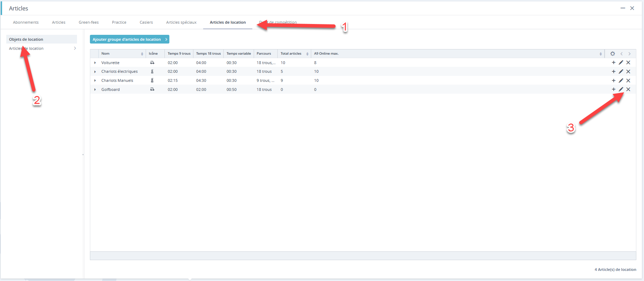Add item to Chariots Manuels row
The image size is (644, 281).
(614, 80)
